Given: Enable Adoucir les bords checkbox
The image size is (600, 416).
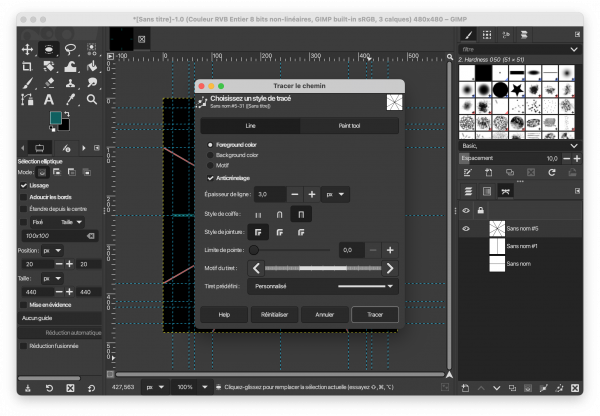Looking at the screenshot, I should point(24,197).
